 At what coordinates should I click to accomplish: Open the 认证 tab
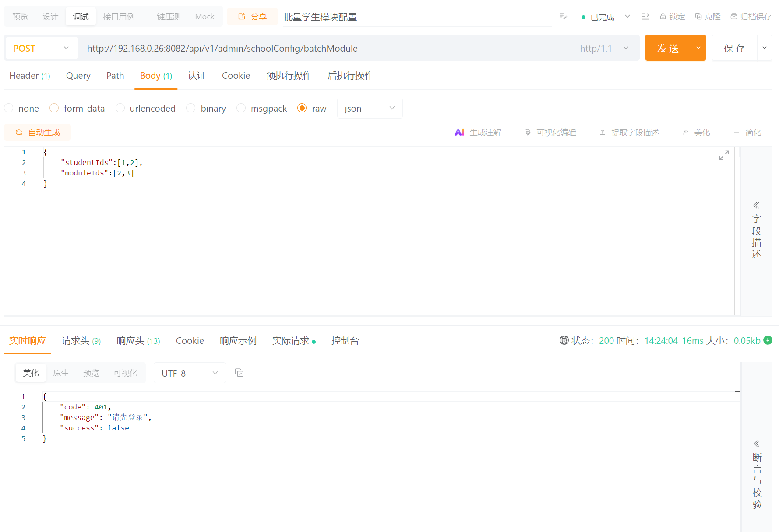[x=197, y=76]
